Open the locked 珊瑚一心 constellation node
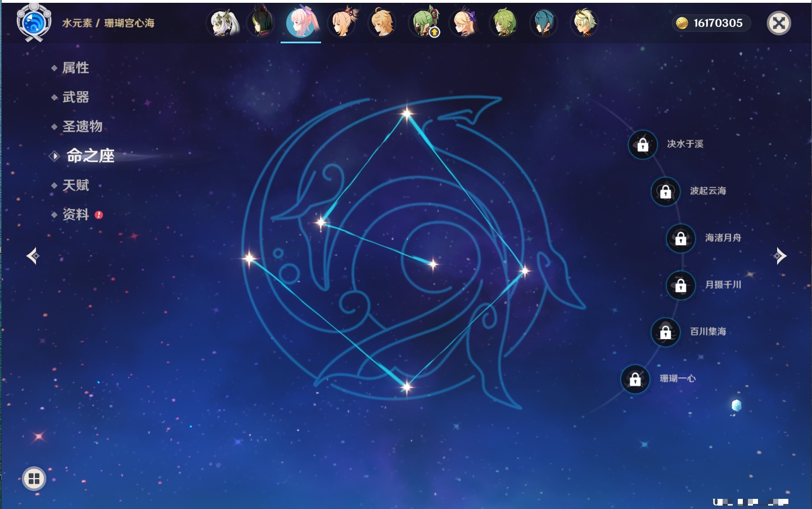 [635, 380]
